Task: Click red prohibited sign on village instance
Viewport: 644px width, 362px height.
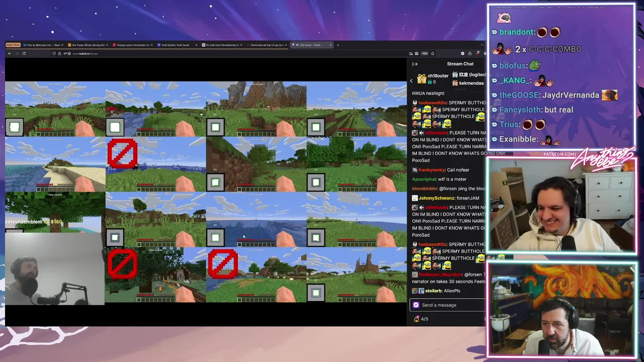Action: pos(223,264)
